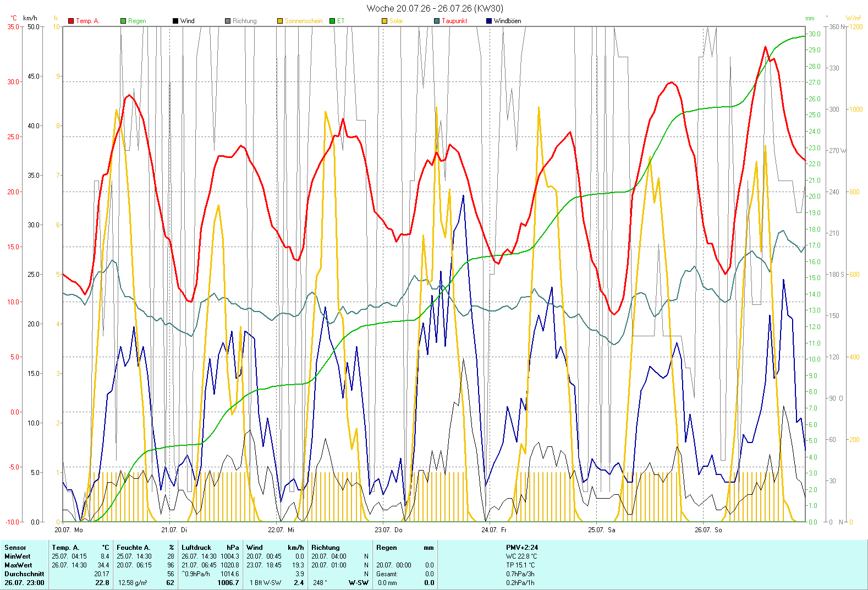Screen dimensions: 868x590
Task: Click the 'Taupunkt' legend label
Action: (454, 21)
